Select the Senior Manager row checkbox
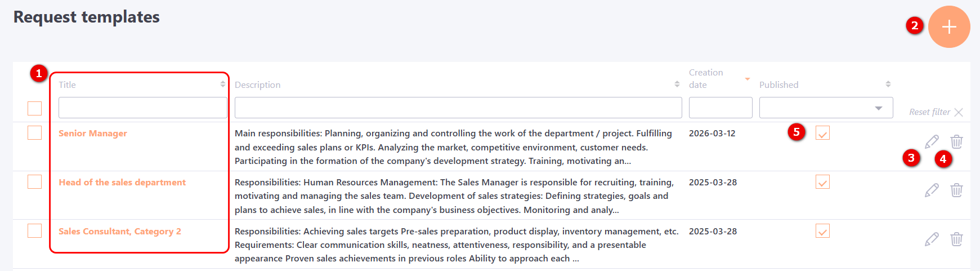Image resolution: width=980 pixels, height=271 pixels. point(35,132)
